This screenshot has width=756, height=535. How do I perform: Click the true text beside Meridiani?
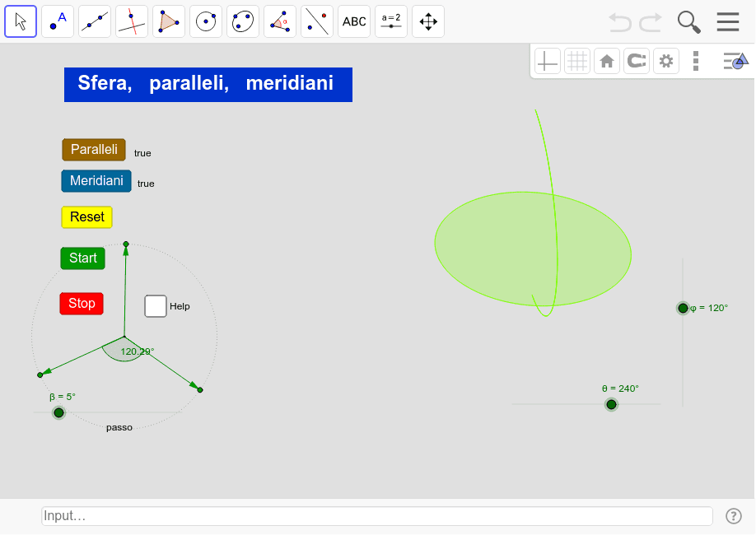click(x=146, y=184)
